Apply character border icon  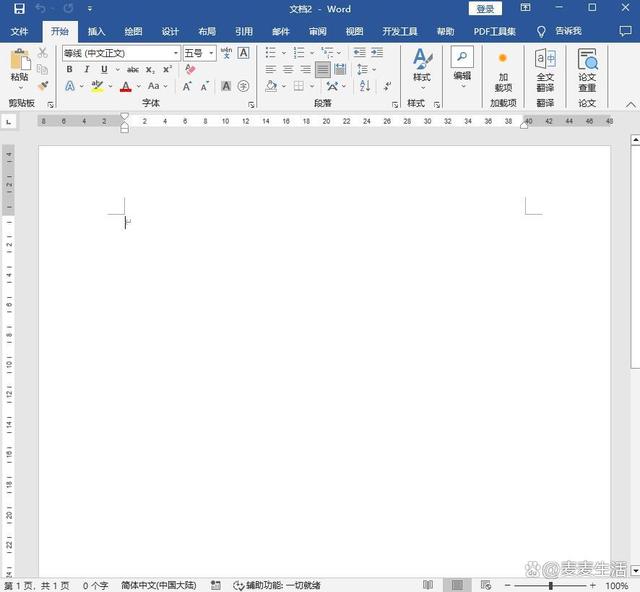coord(243,53)
